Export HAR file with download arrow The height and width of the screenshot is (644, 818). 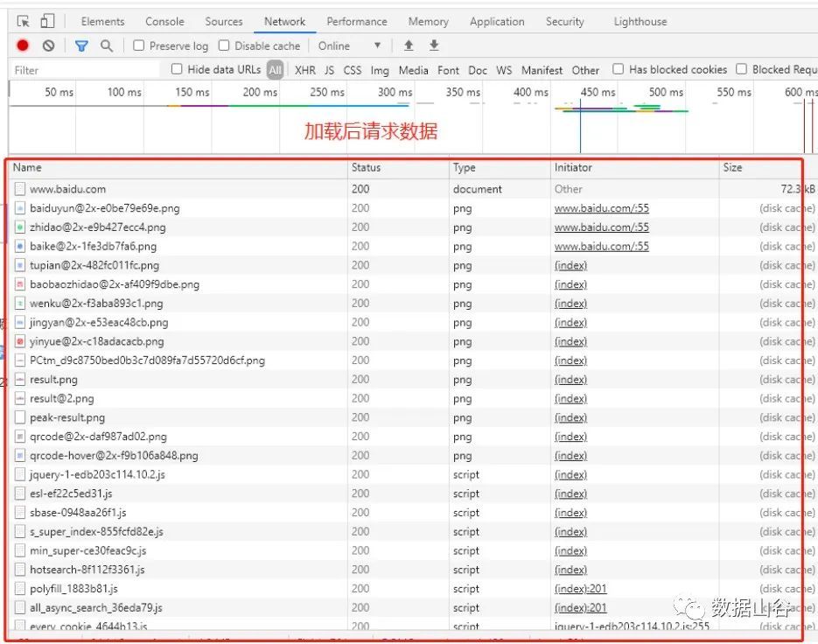434,45
